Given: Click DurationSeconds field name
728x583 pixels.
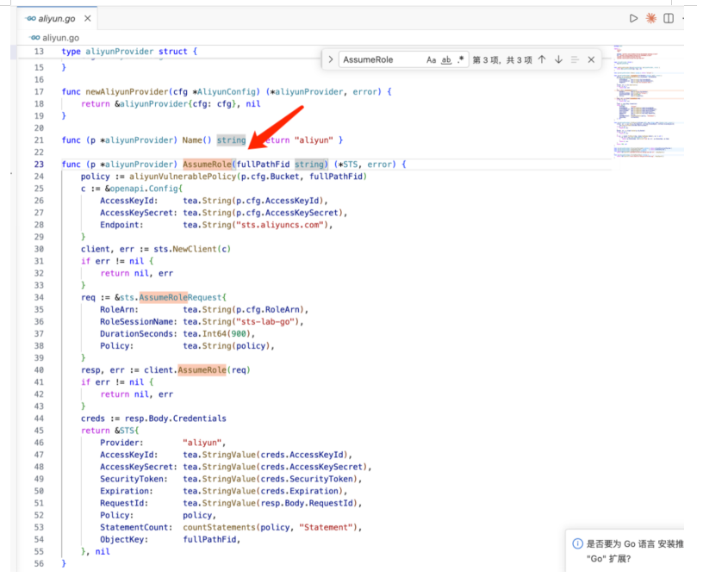Looking at the screenshot, I should pyautogui.click(x=137, y=334).
